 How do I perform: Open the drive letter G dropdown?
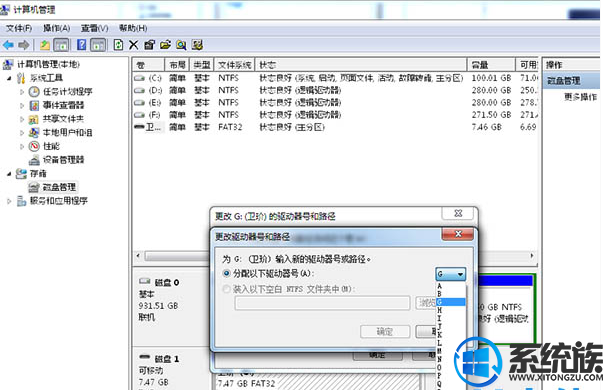click(x=451, y=274)
